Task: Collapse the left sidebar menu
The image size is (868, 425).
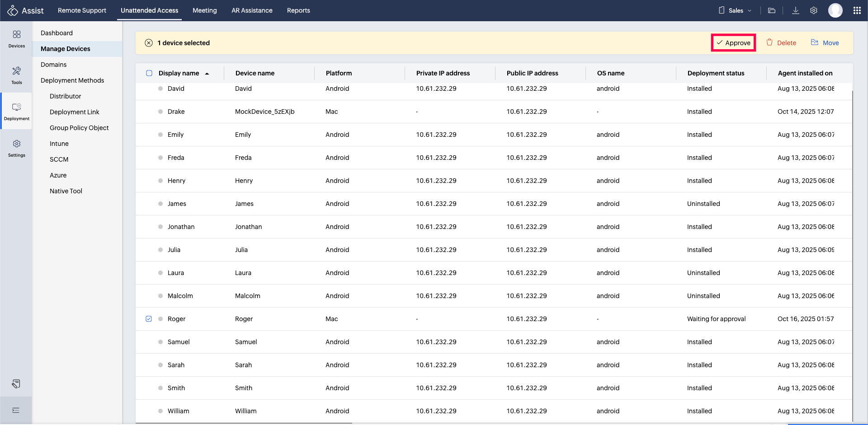Action: pos(16,410)
